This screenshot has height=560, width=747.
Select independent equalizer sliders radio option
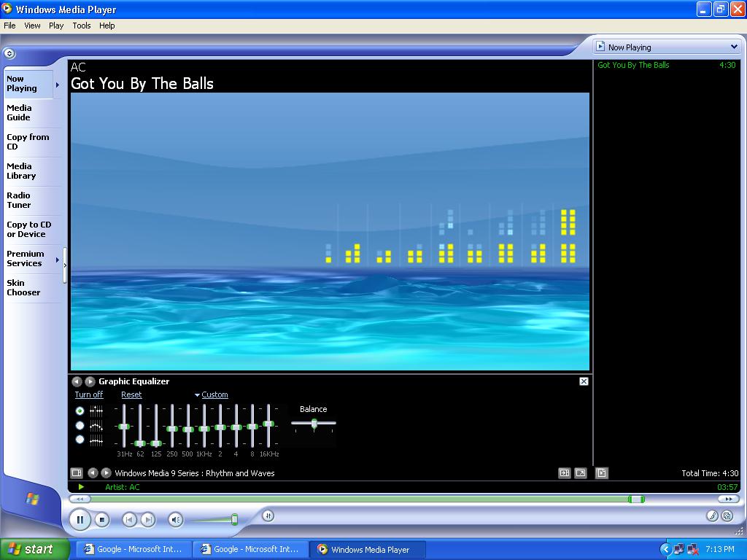click(x=80, y=411)
